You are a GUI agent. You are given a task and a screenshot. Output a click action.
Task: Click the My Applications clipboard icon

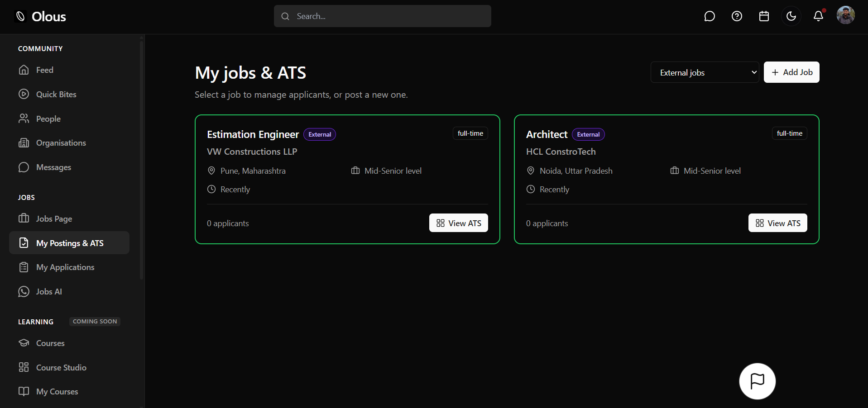point(24,267)
